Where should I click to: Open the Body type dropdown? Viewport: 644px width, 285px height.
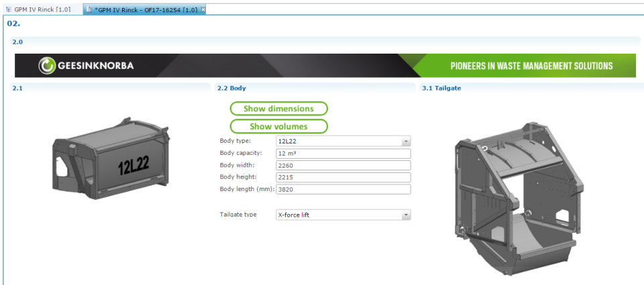click(x=406, y=141)
